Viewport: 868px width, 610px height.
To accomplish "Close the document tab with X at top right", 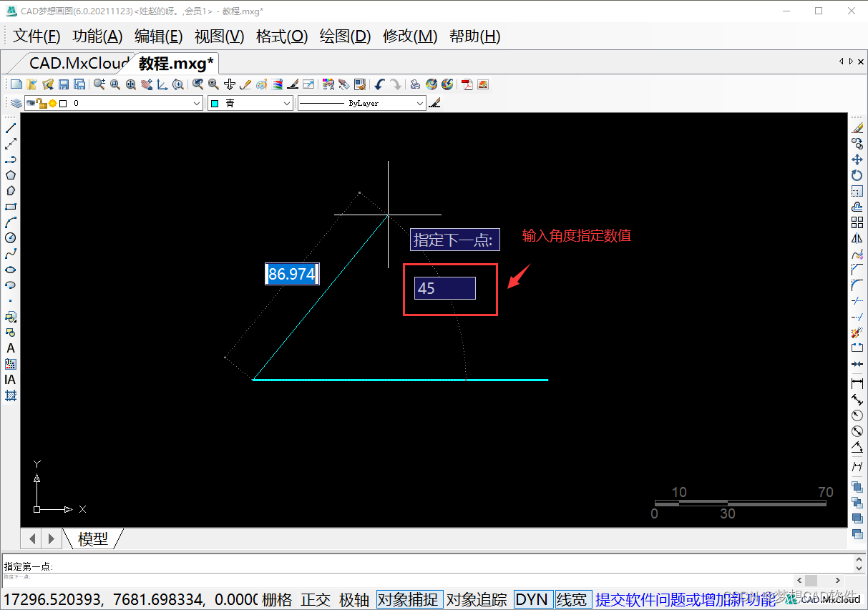I will tap(861, 62).
